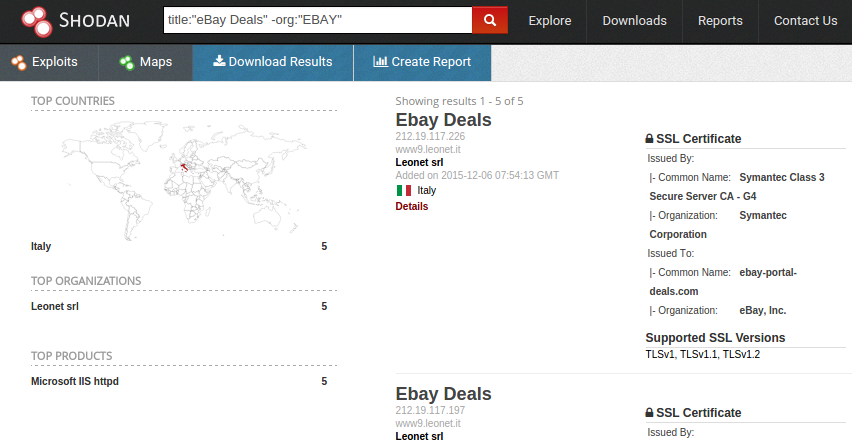Click the Create Report chart icon

coord(380,61)
